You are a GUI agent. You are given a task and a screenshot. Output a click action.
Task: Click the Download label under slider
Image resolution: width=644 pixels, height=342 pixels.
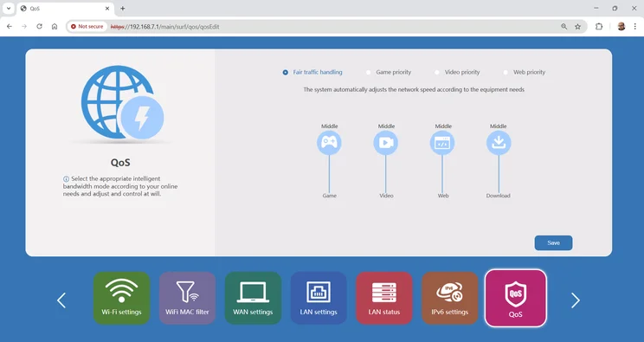click(499, 196)
